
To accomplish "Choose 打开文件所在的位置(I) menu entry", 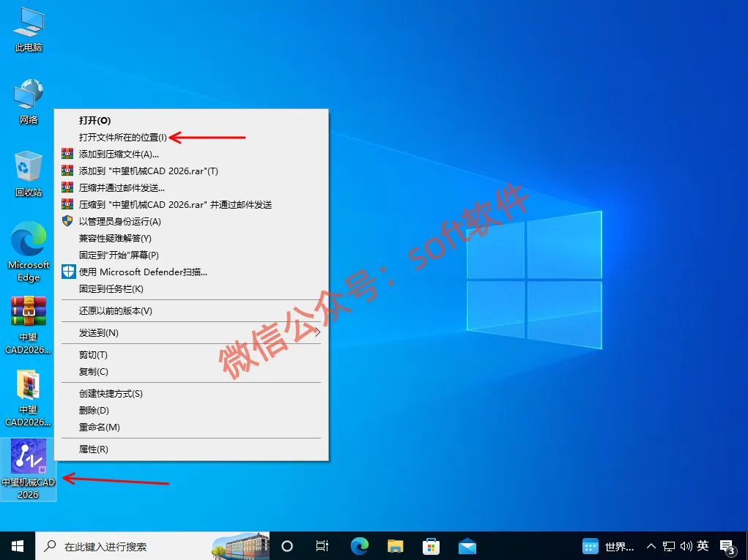I will (190, 138).
